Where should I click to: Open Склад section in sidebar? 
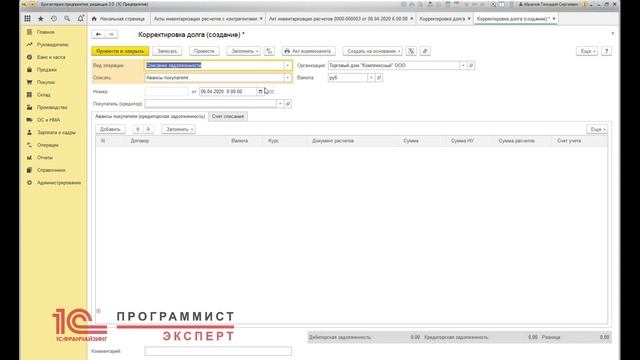click(x=44, y=95)
